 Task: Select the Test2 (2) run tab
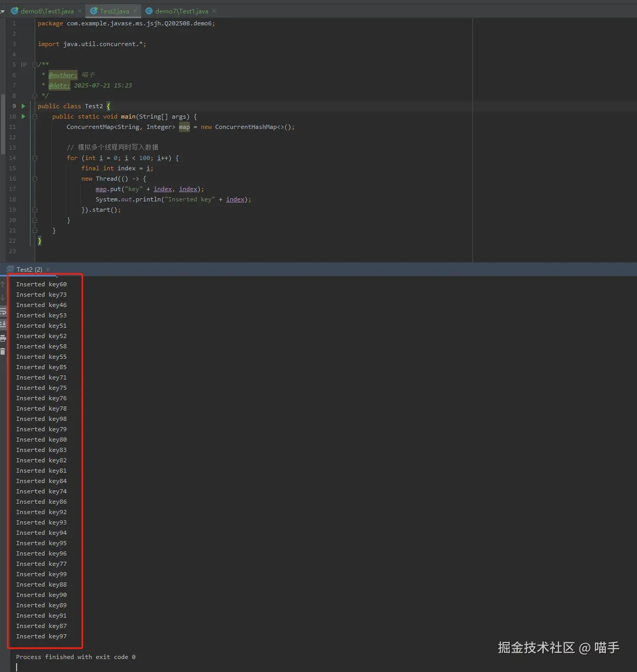click(29, 269)
